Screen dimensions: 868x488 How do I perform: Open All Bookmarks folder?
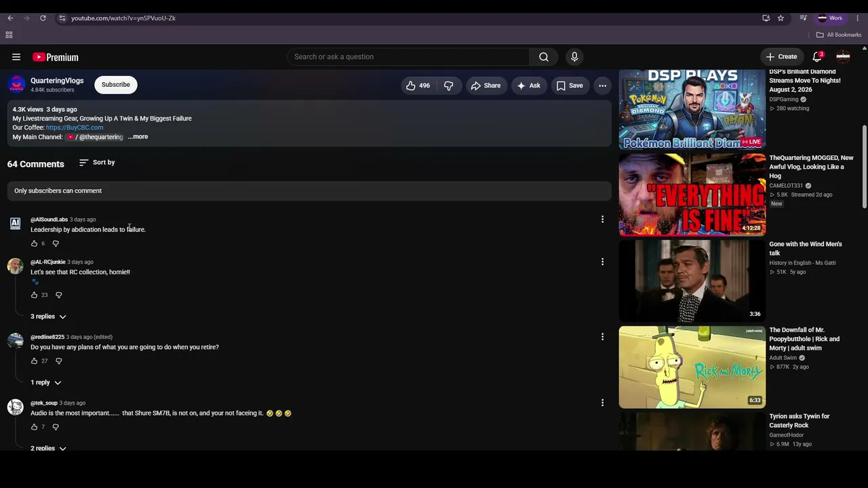tap(839, 35)
